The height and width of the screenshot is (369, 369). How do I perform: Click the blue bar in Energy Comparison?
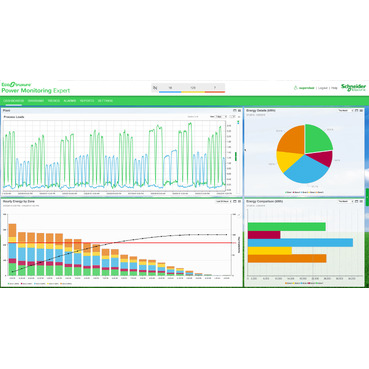coord(300,243)
